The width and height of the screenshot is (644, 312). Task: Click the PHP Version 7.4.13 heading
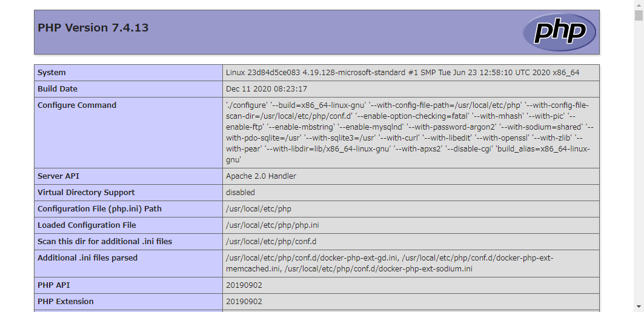point(93,28)
